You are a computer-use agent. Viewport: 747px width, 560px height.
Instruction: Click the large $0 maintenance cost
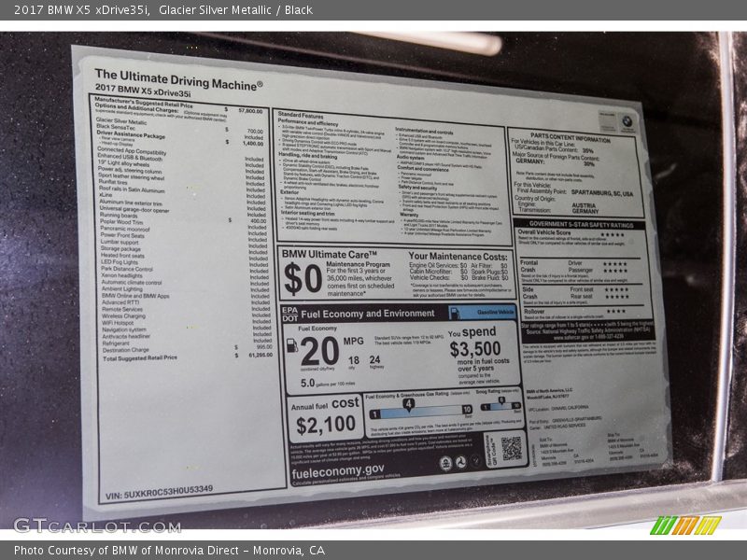(x=303, y=278)
